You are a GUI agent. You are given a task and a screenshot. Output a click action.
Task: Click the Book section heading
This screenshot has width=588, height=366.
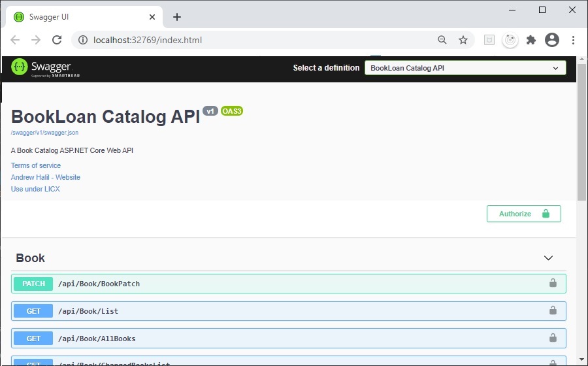click(30, 258)
